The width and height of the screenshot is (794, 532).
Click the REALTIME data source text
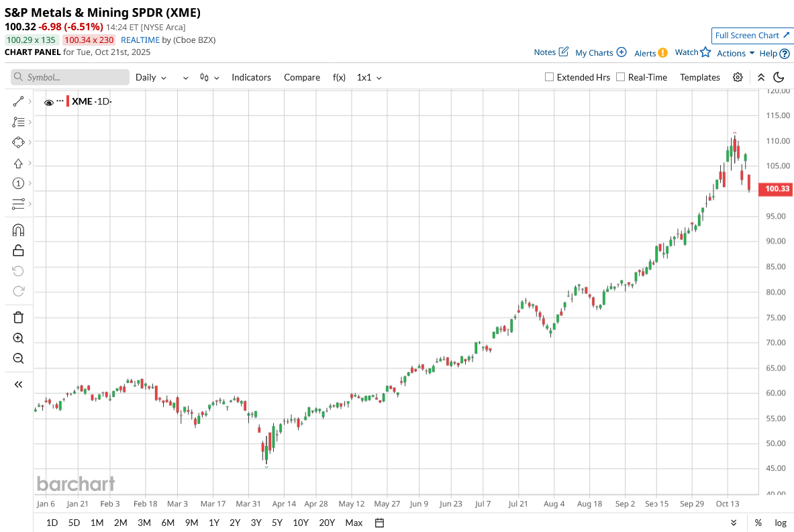pos(140,40)
